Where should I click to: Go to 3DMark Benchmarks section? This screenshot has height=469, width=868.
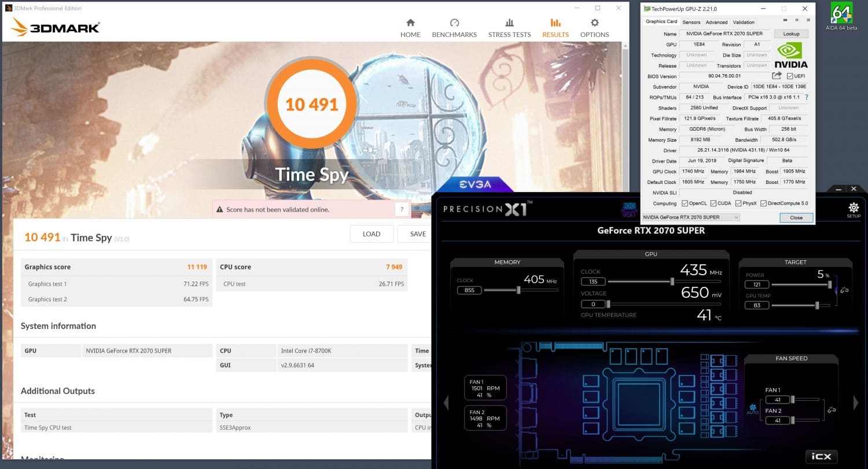pyautogui.click(x=454, y=28)
